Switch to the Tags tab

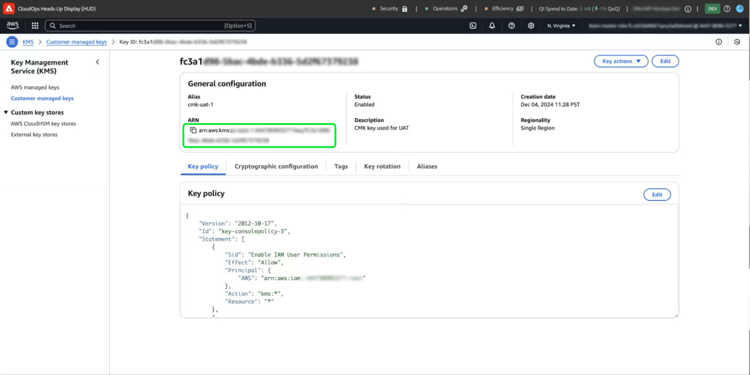click(341, 166)
